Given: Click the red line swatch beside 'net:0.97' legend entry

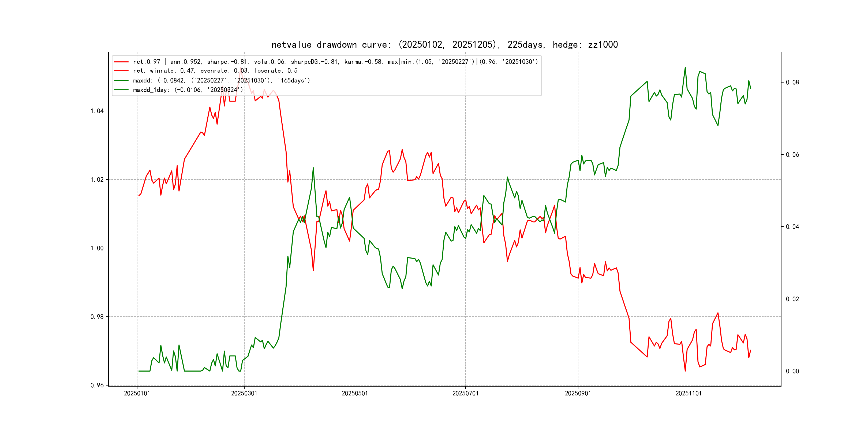Looking at the screenshot, I should point(121,62).
